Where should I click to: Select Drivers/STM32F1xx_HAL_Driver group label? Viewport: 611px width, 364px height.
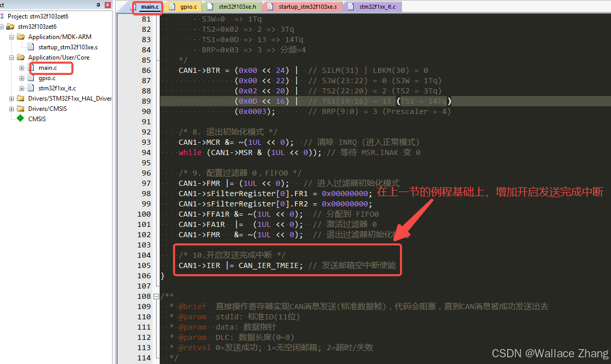(x=70, y=98)
